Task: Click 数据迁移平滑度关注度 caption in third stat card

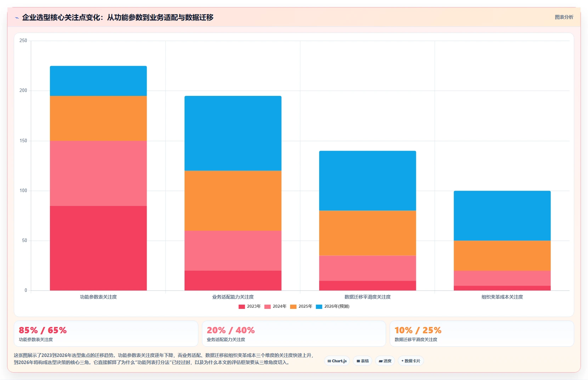Action: click(x=416, y=340)
